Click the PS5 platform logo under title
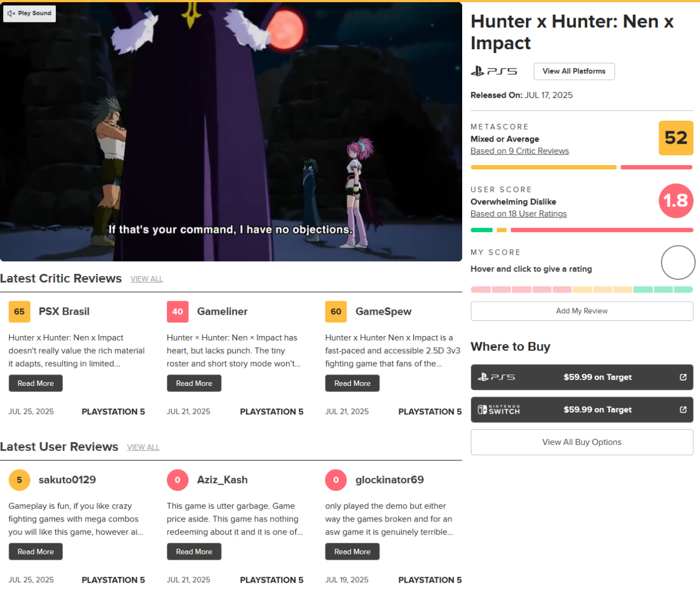Image resolution: width=700 pixels, height=604 pixels. [494, 72]
